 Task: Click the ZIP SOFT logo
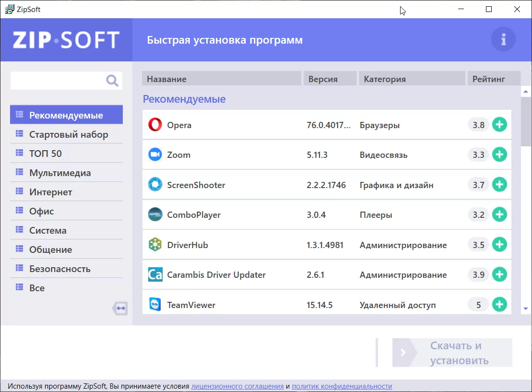(x=66, y=40)
